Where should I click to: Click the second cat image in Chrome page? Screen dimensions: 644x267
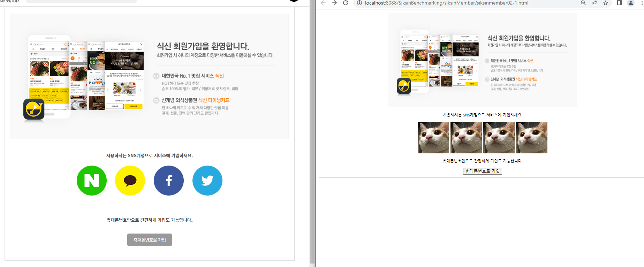[x=466, y=138]
